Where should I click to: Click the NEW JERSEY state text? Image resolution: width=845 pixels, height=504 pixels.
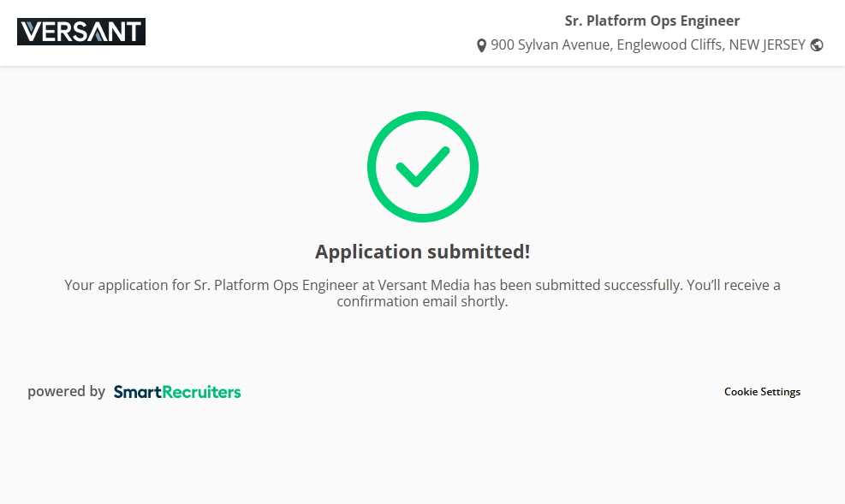(767, 45)
